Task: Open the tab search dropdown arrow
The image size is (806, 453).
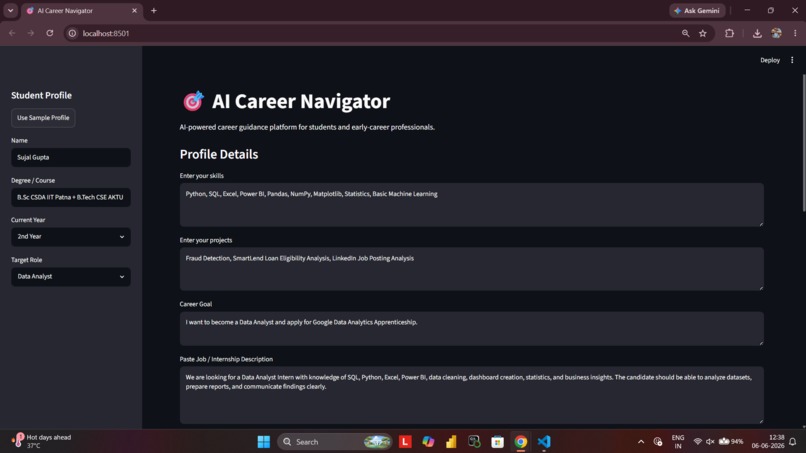Action: (x=10, y=10)
